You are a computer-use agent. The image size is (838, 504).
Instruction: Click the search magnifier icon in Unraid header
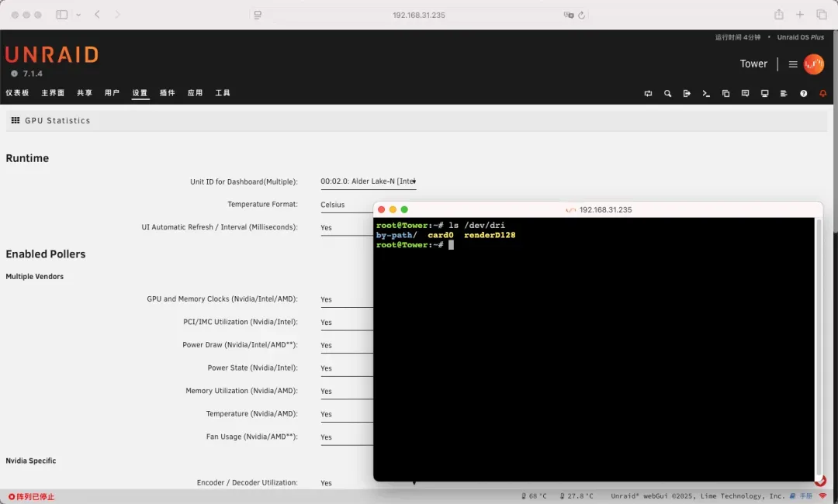tap(667, 94)
